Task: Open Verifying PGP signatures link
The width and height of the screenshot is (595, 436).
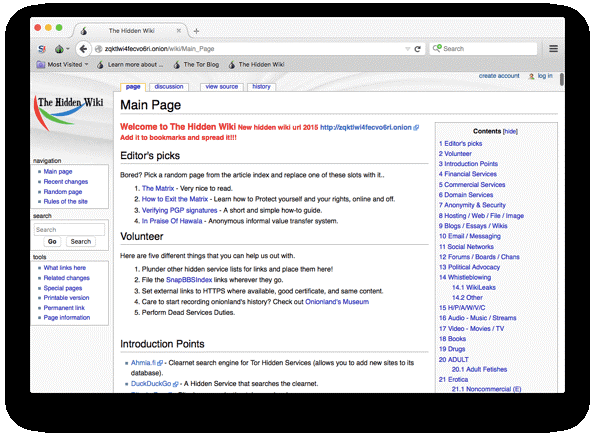Action: [179, 210]
